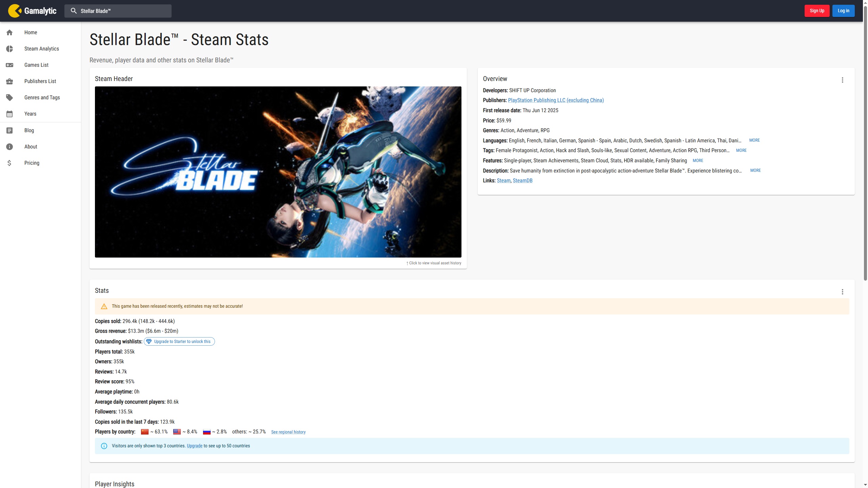
Task: Click 'Followers: 135.5k' stat text
Action: [114, 412]
